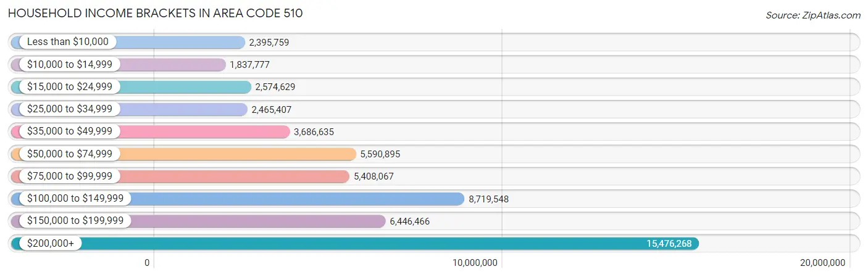Click the 20,000,000 axis label

pyautogui.click(x=822, y=263)
